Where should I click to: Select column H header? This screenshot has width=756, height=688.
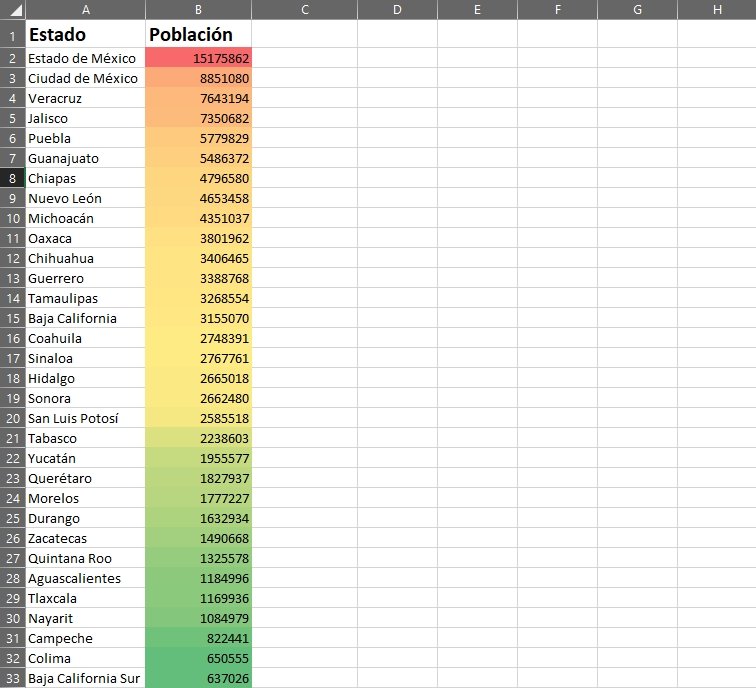[717, 10]
